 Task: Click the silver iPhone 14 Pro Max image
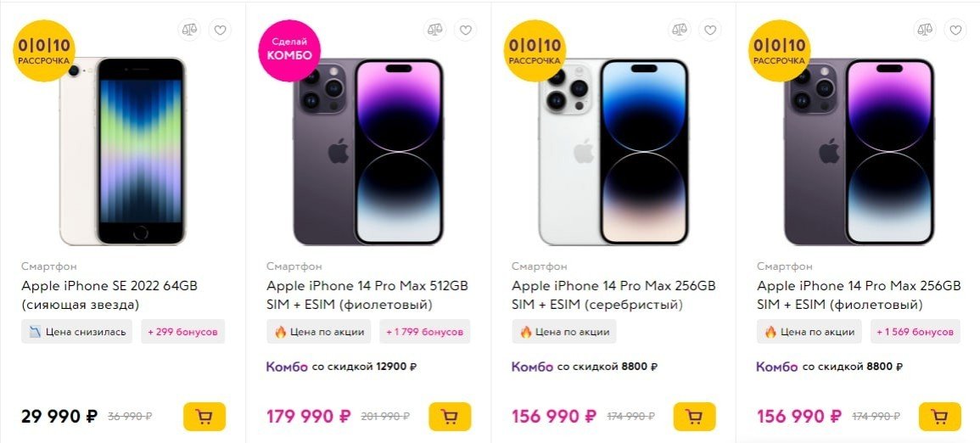point(613,153)
